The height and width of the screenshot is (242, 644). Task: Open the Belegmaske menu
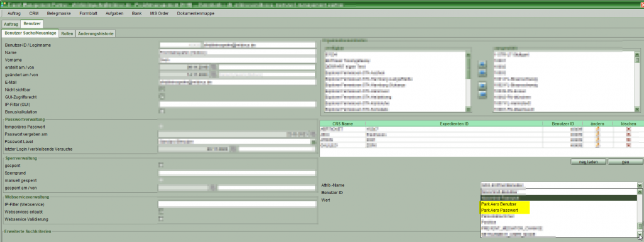(58, 14)
